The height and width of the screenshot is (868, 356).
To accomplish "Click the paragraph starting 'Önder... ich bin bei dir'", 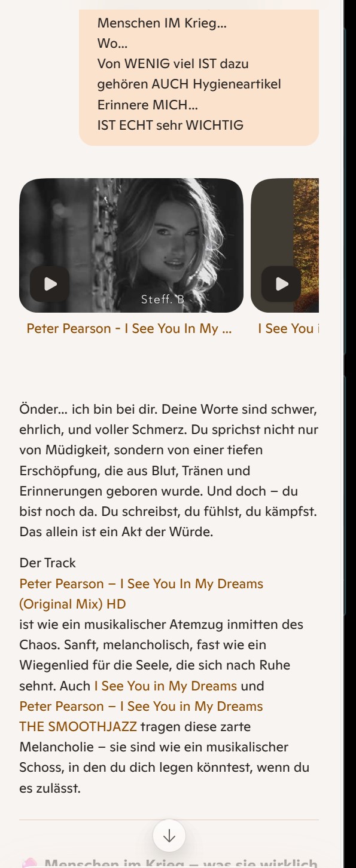I will click(x=169, y=470).
